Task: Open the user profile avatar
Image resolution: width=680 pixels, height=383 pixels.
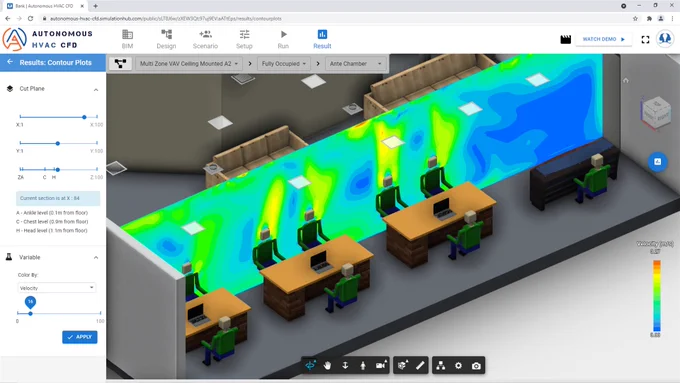Action: (x=665, y=39)
